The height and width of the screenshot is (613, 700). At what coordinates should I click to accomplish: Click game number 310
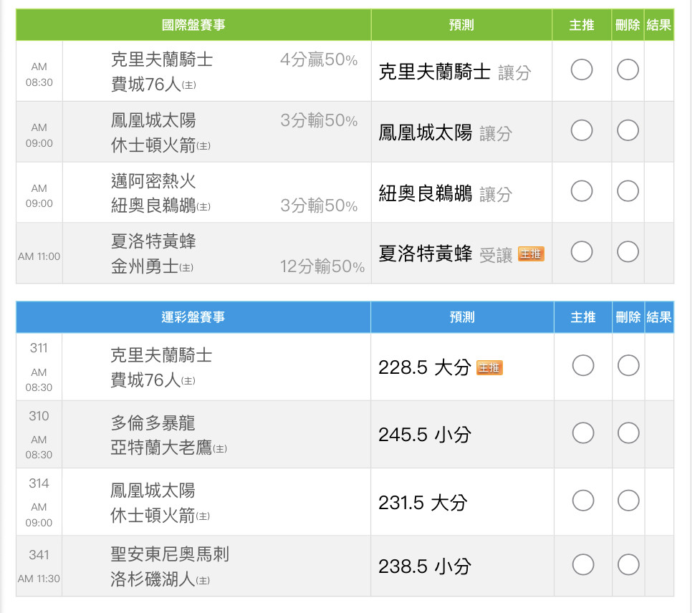[39, 416]
